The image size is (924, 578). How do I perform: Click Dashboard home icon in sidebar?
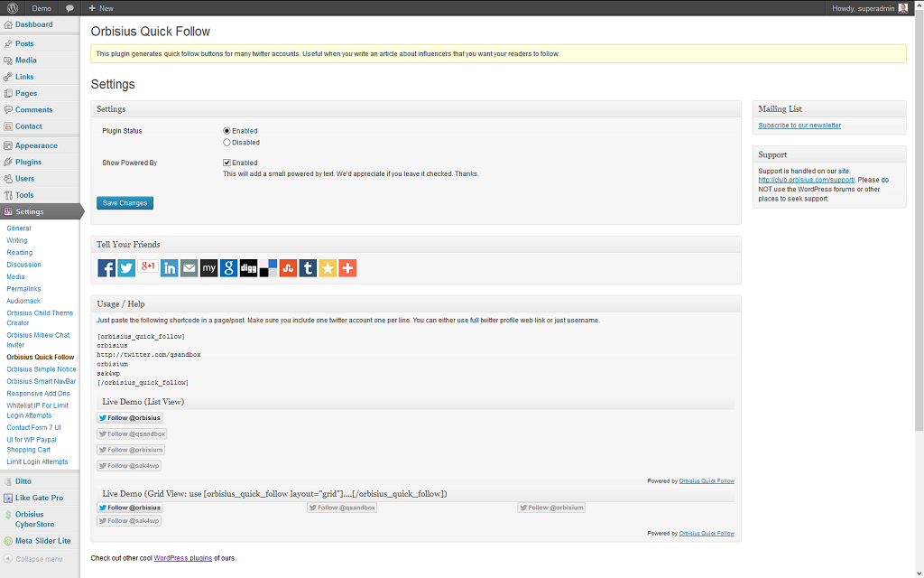click(7, 24)
